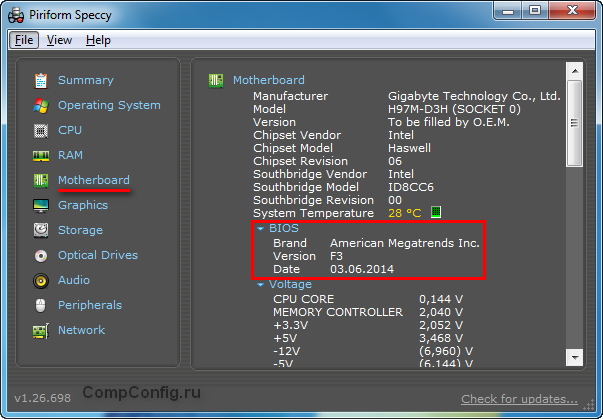Screen dimensions: 603x419
Task: Click the Voltage section heading
Action: click(290, 284)
